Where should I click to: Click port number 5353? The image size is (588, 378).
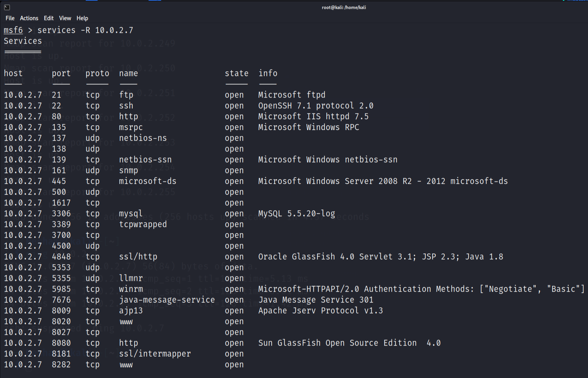61,268
